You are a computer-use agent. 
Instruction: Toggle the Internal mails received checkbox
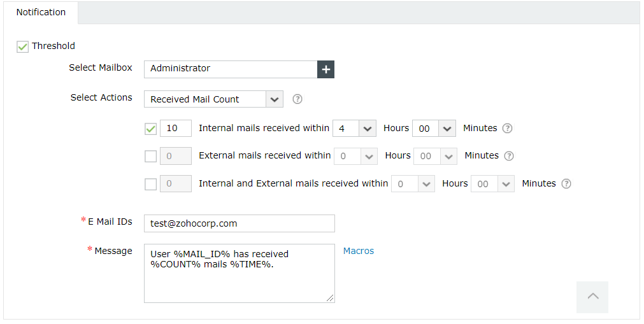(x=151, y=129)
